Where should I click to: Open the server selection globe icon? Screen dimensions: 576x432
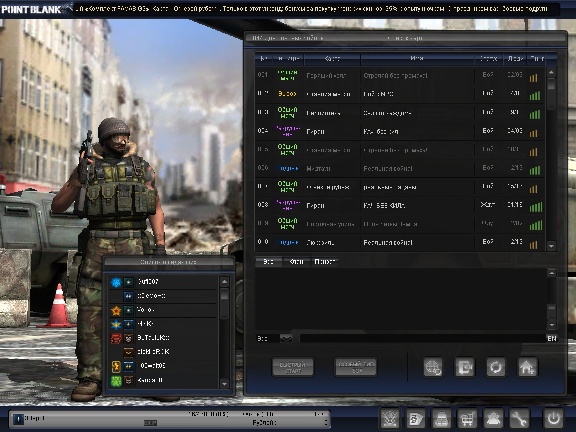(433, 367)
